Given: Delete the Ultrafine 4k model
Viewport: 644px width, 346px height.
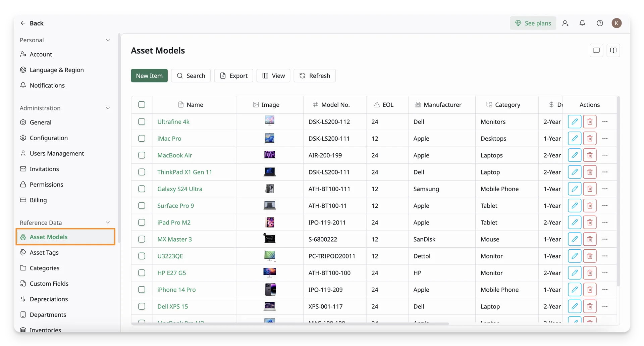Looking at the screenshot, I should [x=590, y=121].
